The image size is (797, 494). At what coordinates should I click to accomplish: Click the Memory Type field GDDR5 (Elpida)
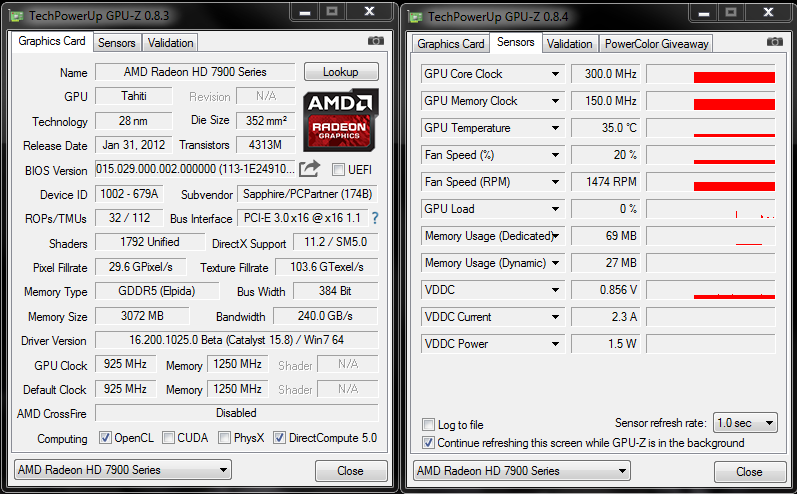coord(157,291)
